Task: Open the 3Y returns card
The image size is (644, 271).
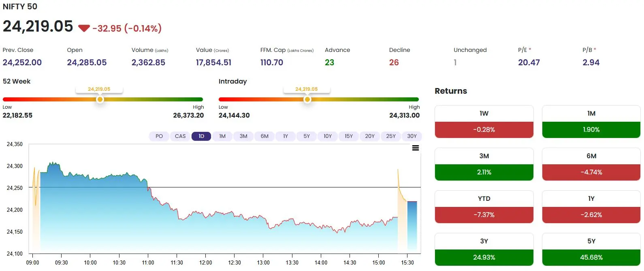Action: [484, 249]
